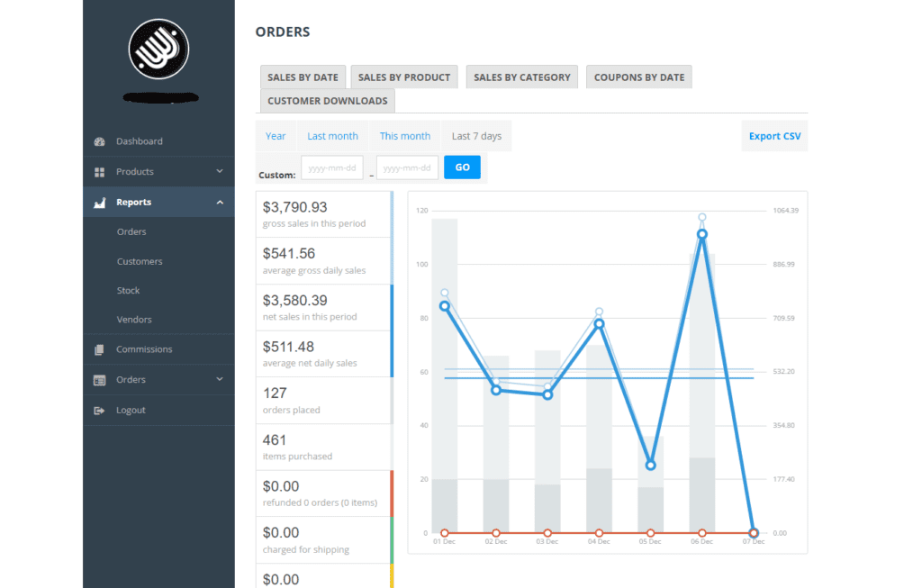Screen dimensions: 922x588
Task: Click the 03 Dec net sales data point
Action: [x=547, y=395]
